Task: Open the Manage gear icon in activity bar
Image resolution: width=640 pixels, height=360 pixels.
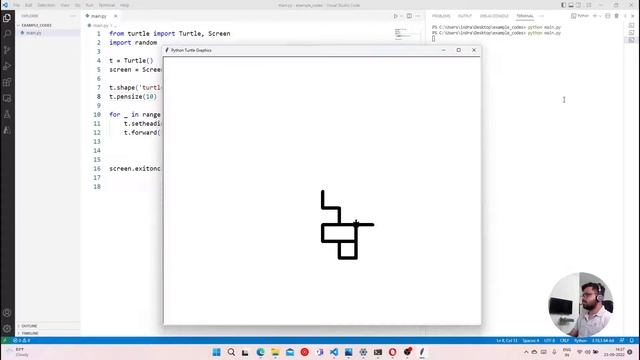Action: tap(7, 329)
